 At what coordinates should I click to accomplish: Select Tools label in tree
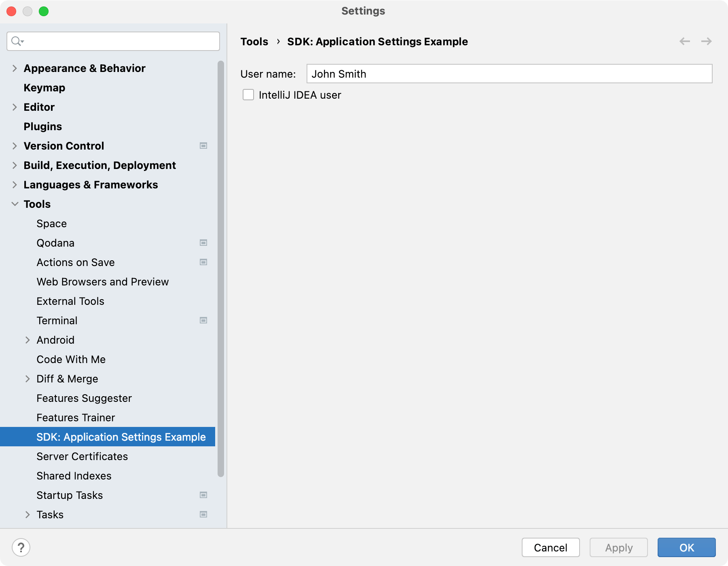tap(37, 204)
